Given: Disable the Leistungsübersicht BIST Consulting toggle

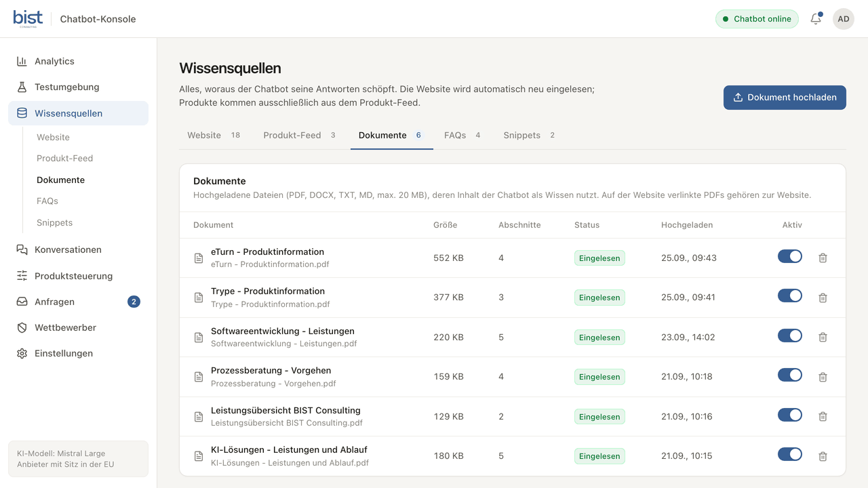Looking at the screenshot, I should tap(790, 415).
